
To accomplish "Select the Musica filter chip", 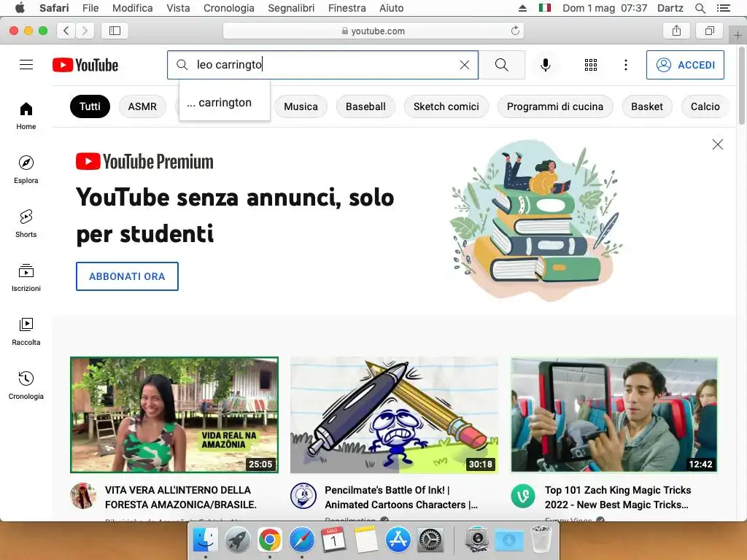I will 301,106.
